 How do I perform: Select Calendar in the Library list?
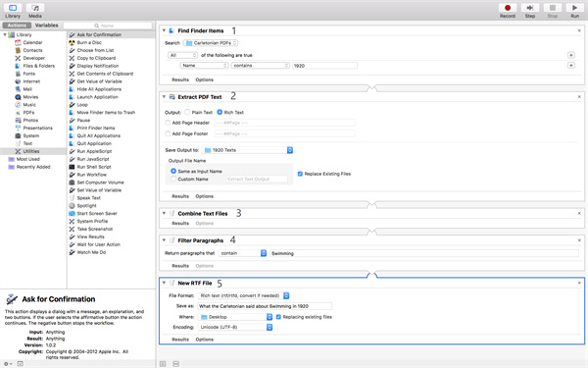tap(33, 42)
